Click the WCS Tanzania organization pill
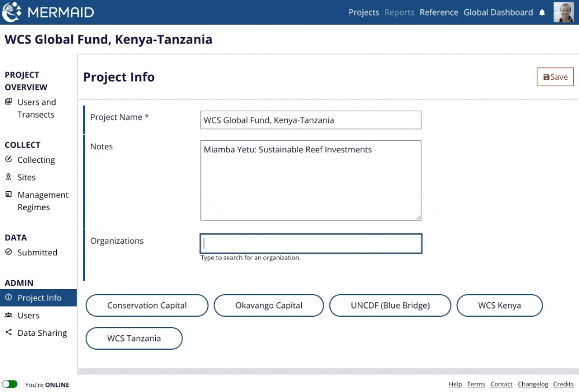Viewport: 579px width, 392px height. (134, 339)
